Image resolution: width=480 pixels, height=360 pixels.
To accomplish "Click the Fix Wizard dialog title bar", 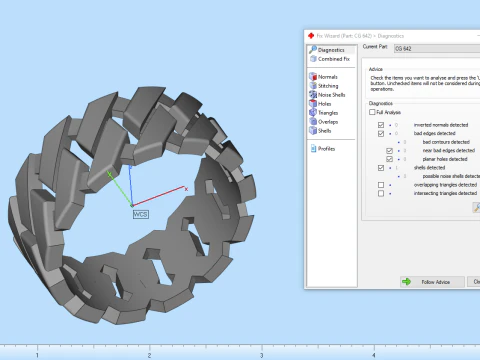I will 392,36.
